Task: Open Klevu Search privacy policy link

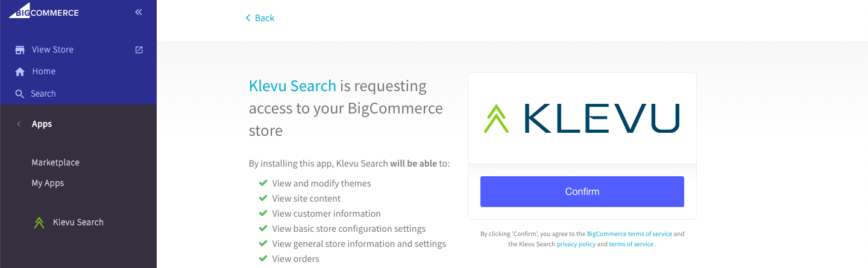Action: coord(576,244)
